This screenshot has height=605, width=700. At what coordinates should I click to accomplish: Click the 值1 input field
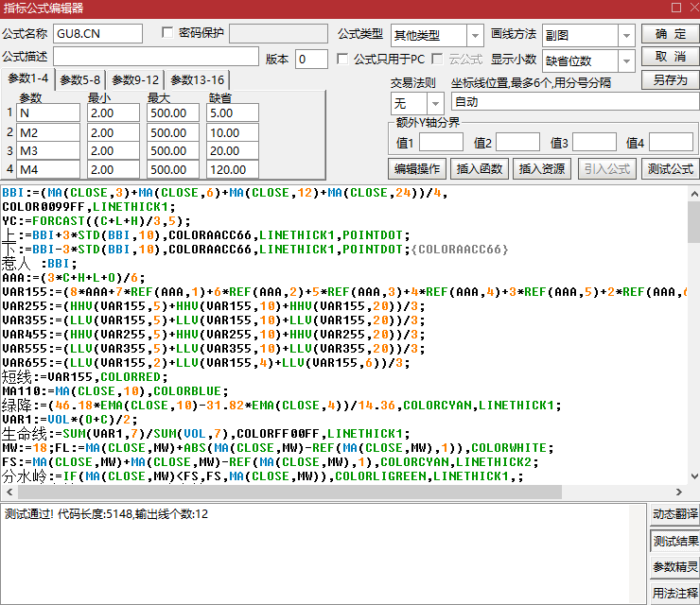click(441, 143)
